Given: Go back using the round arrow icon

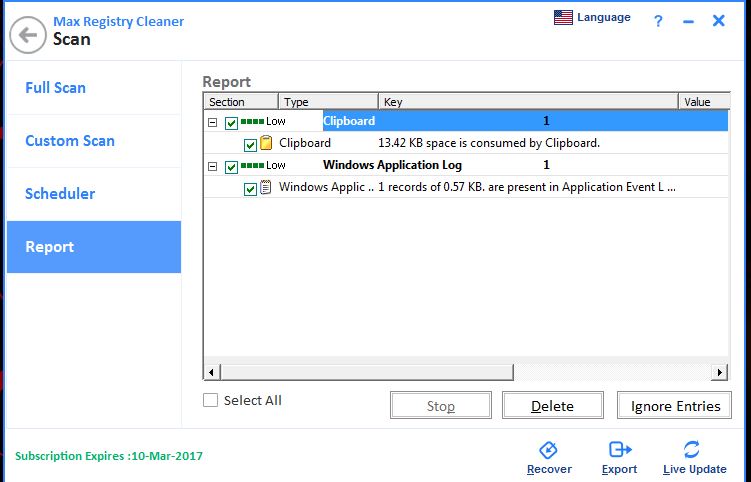Looking at the screenshot, I should tap(28, 34).
